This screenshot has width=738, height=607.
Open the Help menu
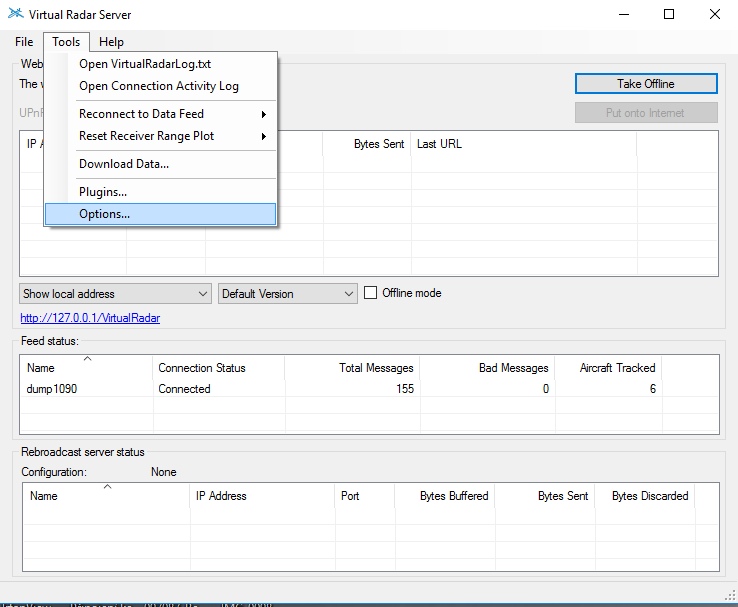pos(111,42)
